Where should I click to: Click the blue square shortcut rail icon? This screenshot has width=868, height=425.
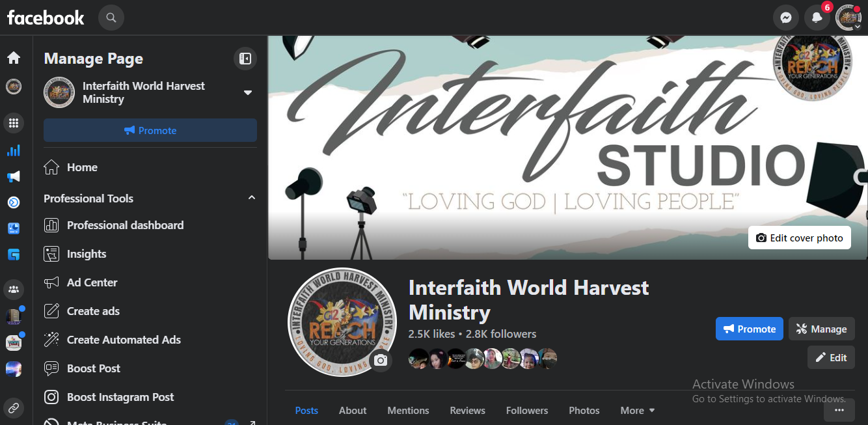point(14,228)
